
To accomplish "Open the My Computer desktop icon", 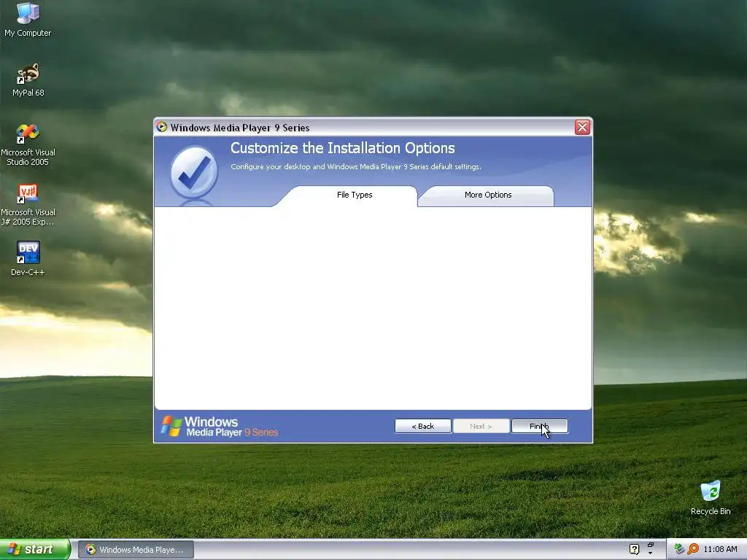I will point(28,19).
